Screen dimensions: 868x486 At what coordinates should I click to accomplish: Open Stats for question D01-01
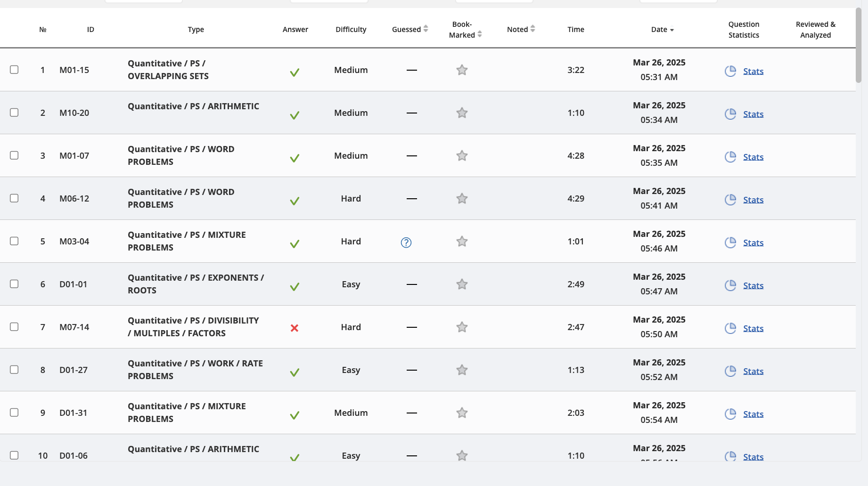pos(753,286)
